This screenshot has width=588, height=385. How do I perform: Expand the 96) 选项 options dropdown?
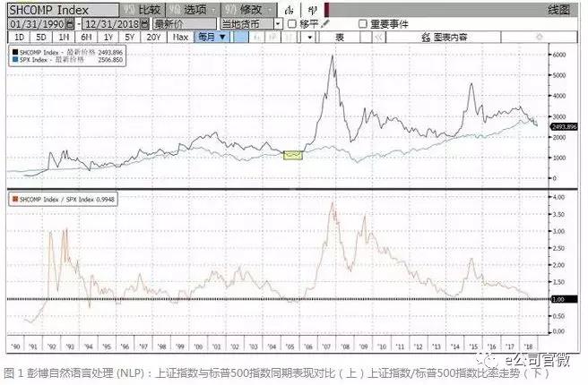click(x=193, y=10)
